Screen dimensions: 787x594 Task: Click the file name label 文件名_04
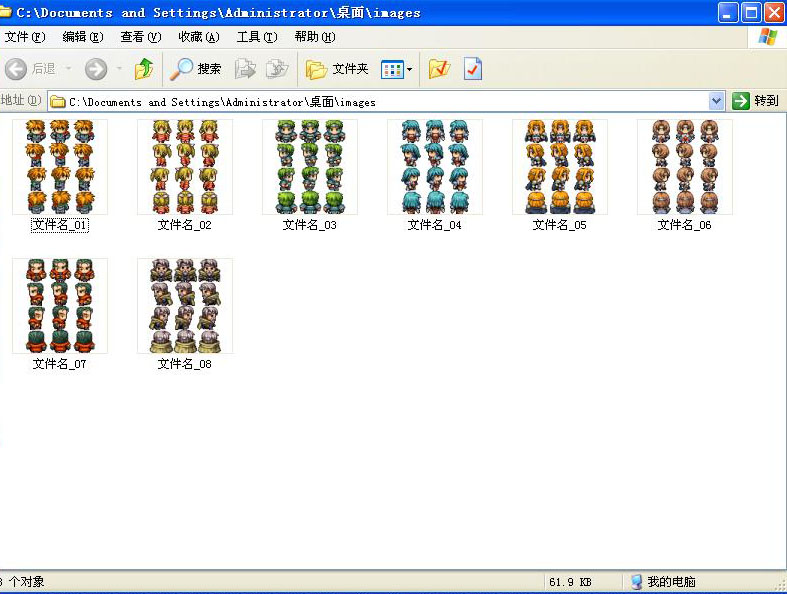[x=435, y=225]
